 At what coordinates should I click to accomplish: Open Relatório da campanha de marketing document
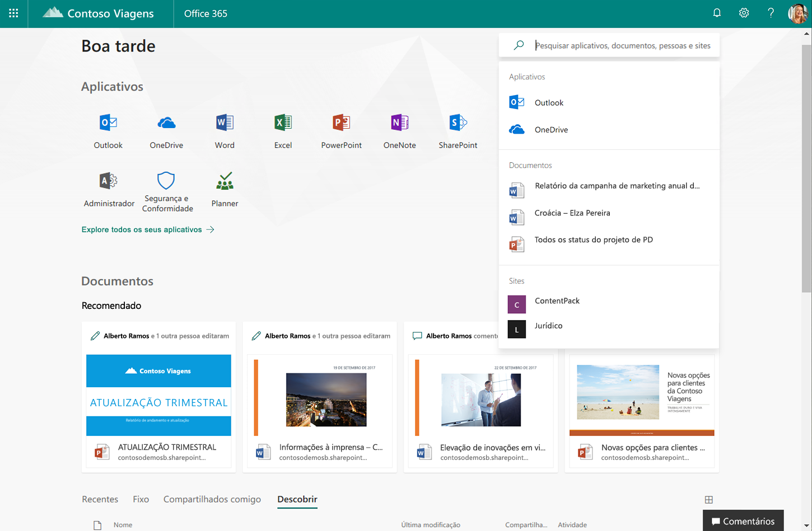pos(609,189)
